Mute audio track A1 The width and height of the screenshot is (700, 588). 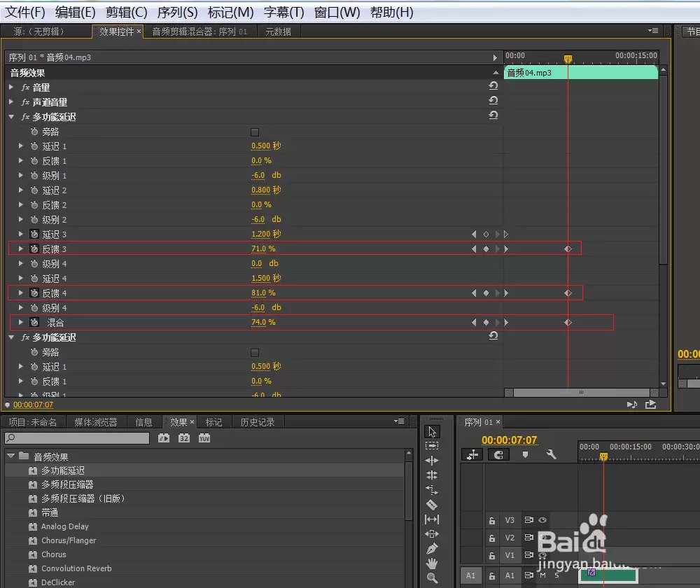[x=543, y=575]
